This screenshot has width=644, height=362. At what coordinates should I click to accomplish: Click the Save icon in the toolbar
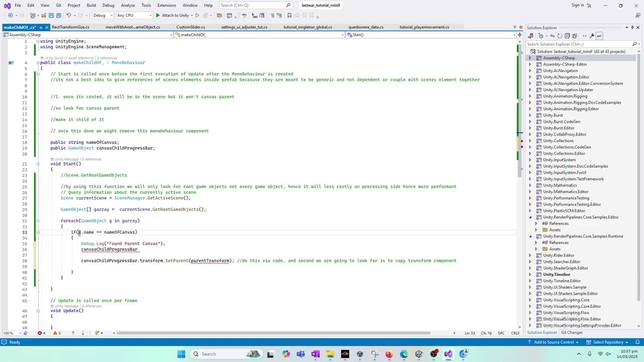tap(51, 16)
